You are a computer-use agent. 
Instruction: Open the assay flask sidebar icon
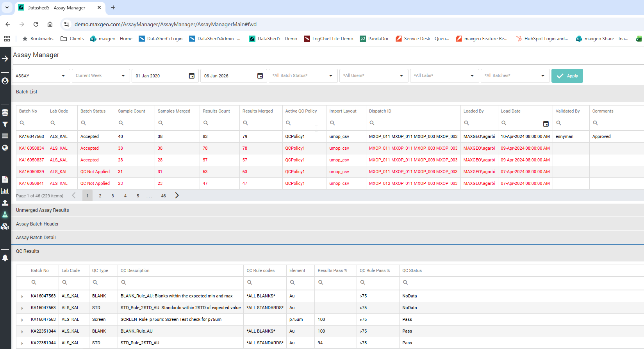point(5,215)
